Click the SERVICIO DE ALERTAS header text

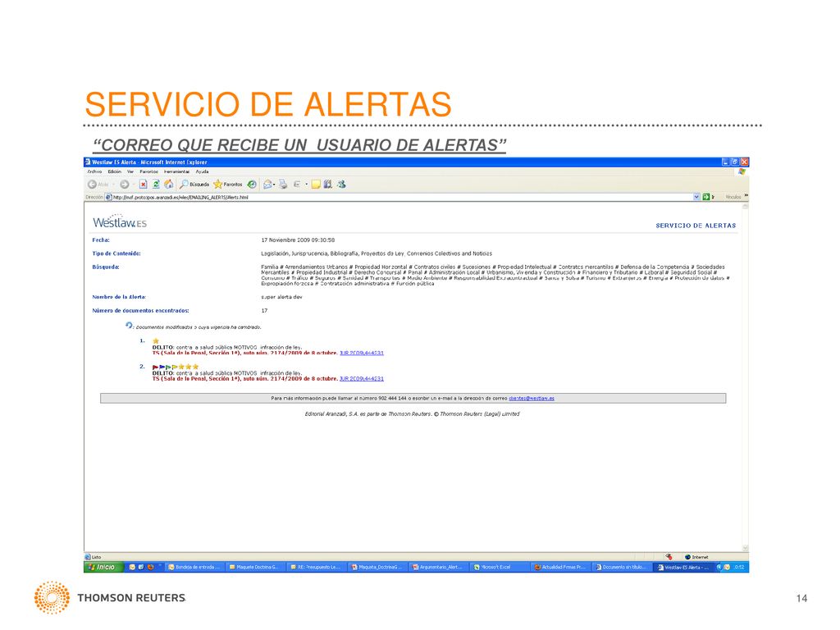point(696,226)
